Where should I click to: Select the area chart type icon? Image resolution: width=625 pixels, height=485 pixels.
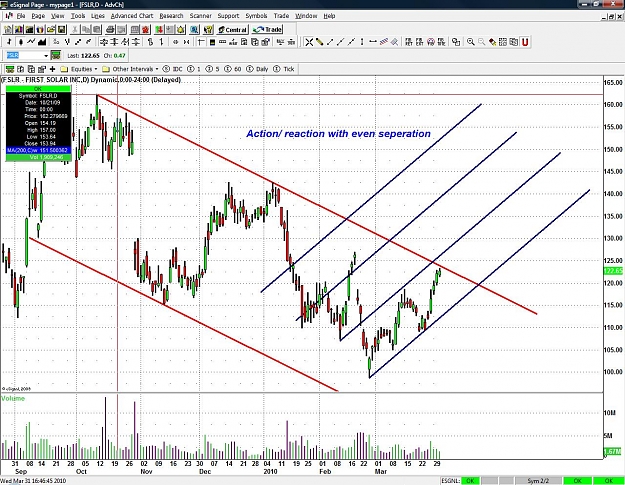coord(42,41)
